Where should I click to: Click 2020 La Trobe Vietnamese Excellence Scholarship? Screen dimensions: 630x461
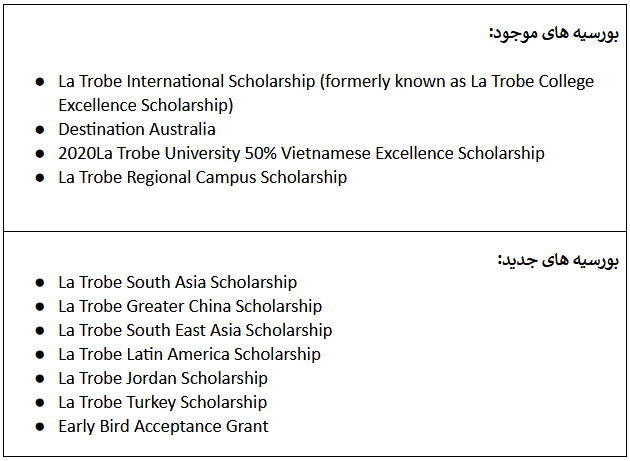coord(301,154)
